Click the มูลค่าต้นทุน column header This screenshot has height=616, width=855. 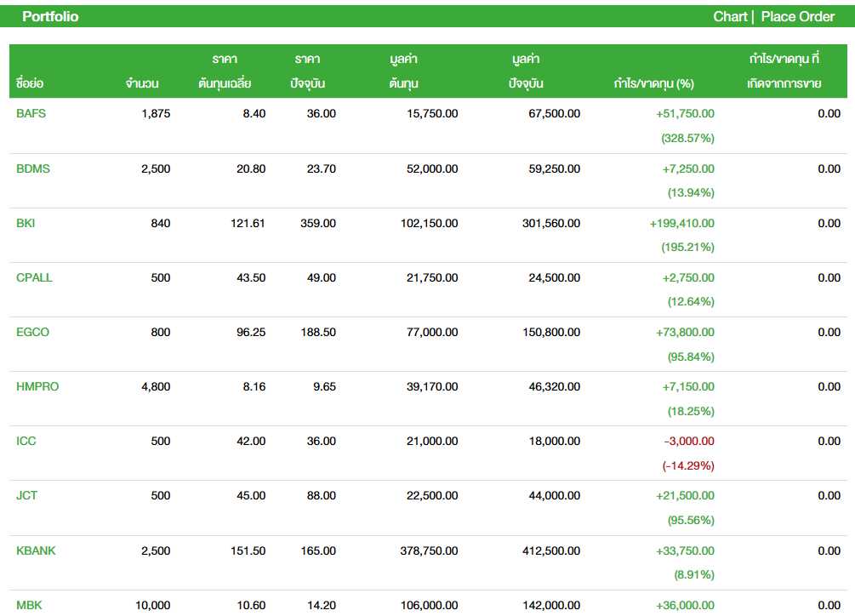click(403, 71)
